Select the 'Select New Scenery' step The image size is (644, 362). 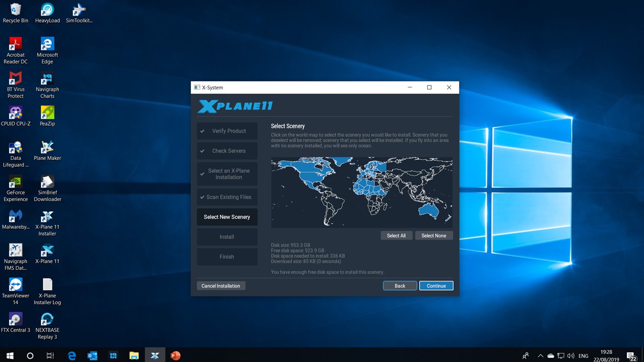227,217
